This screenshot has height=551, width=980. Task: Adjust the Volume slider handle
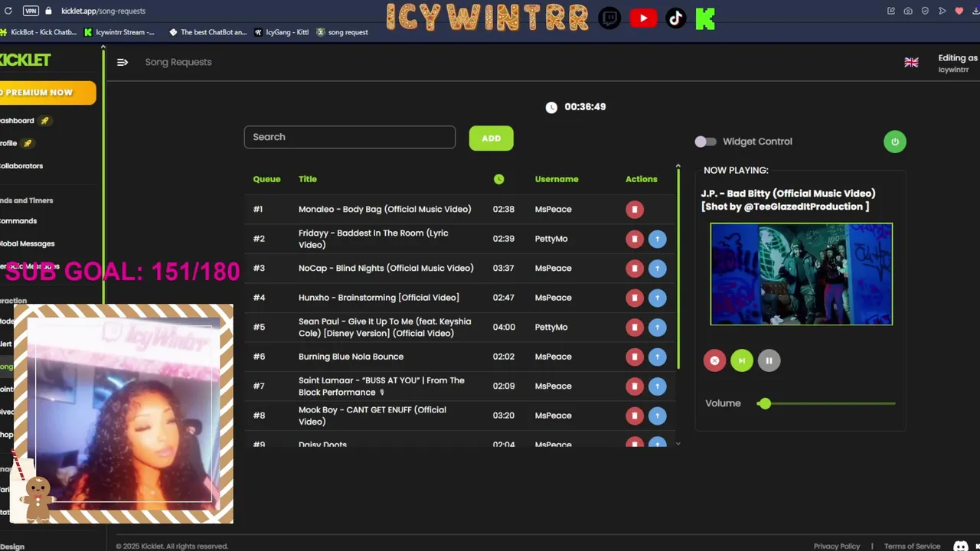pos(764,403)
